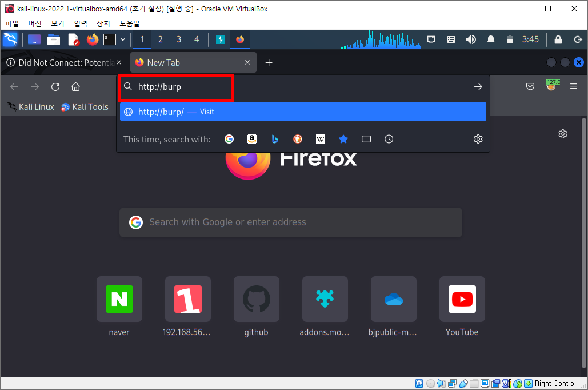Open network connection tray icon

pos(431,39)
